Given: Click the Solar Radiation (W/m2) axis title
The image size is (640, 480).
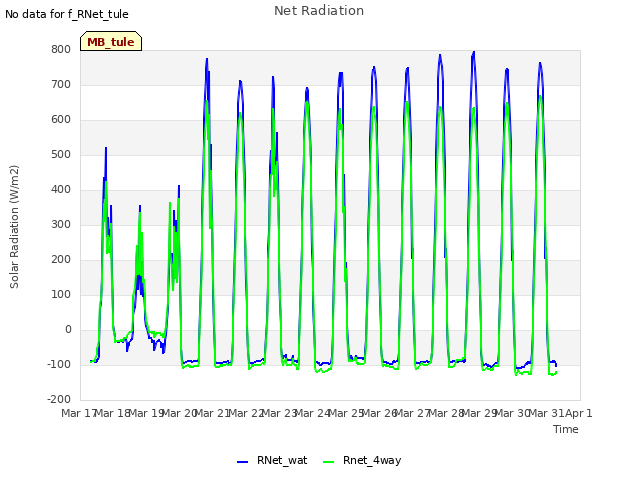Looking at the screenshot, I should tap(14, 227).
